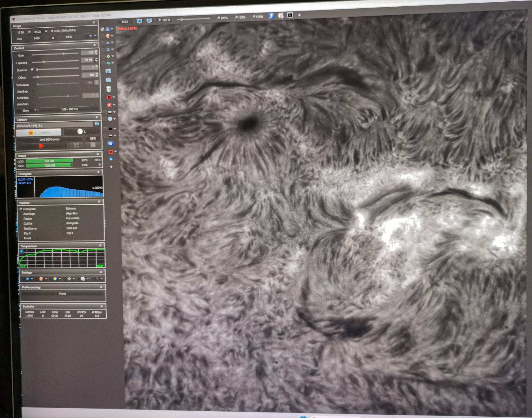This screenshot has width=532, height=418.
Task: Click the blue camera snapshot icon in the vertical toolbar
Action: (x=111, y=143)
